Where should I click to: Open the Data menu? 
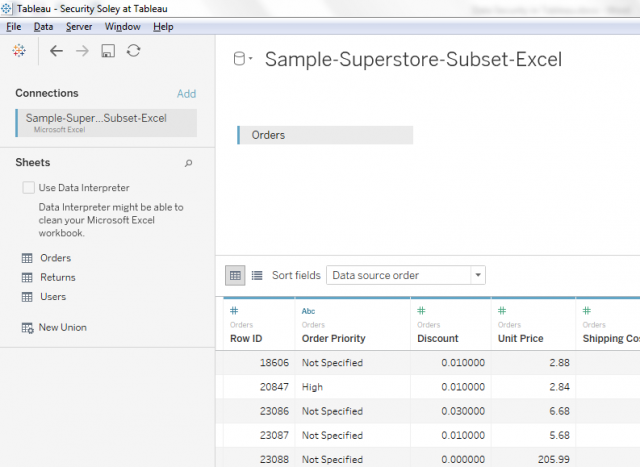[43, 27]
